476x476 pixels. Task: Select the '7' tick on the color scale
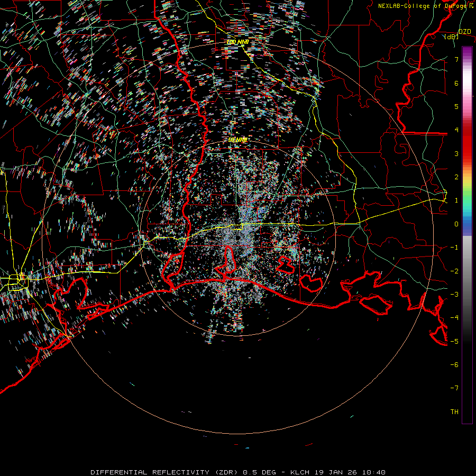coord(456,59)
